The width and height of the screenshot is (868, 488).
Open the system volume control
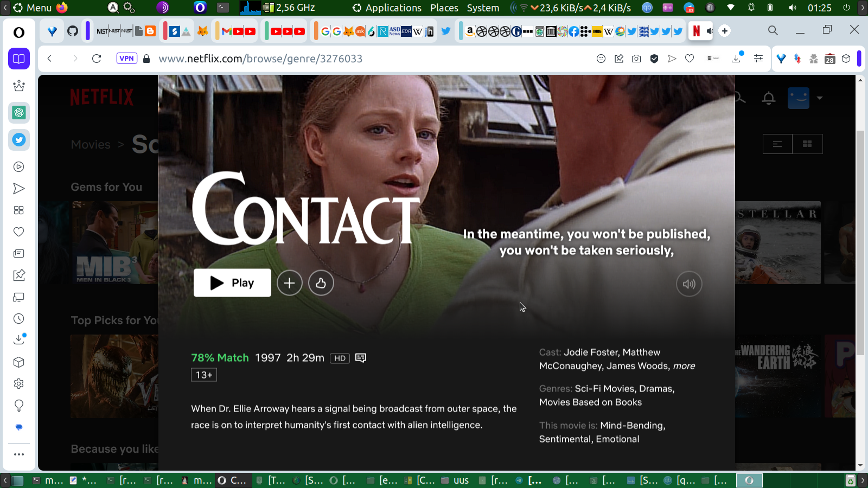point(793,8)
